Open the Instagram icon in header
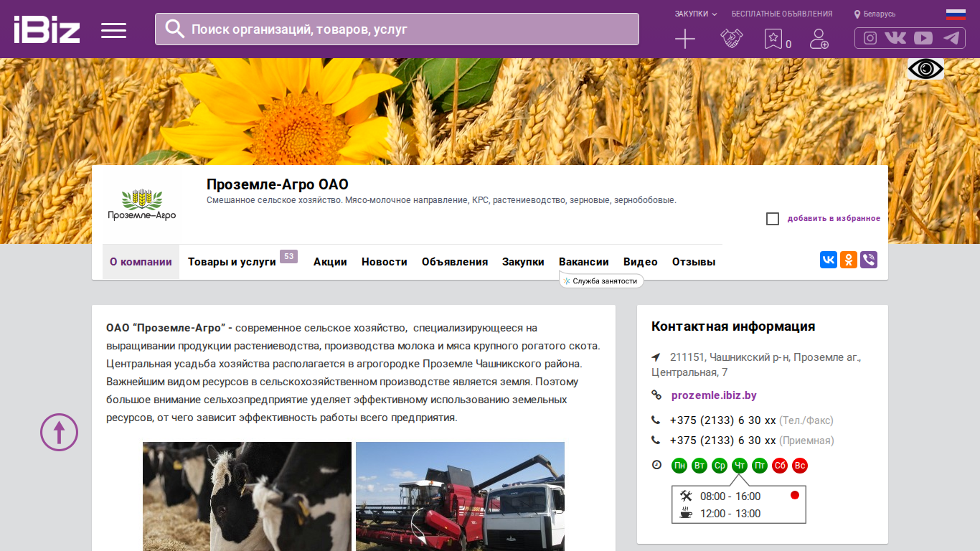 pos(870,38)
